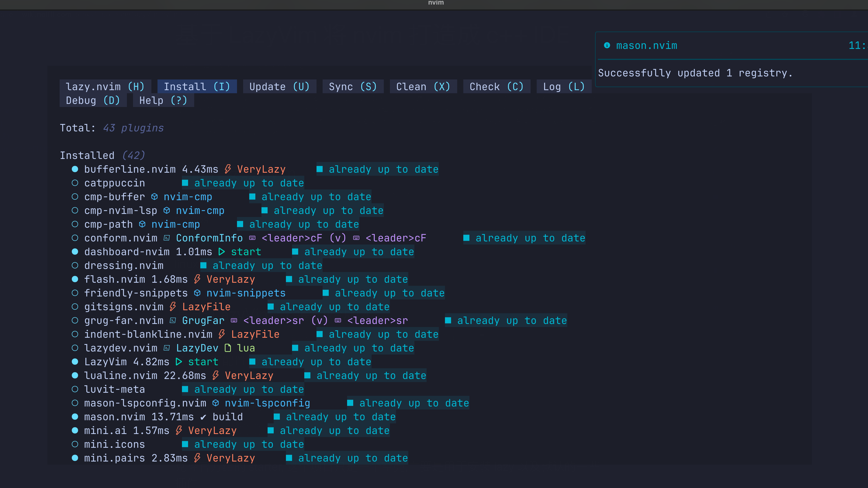The height and width of the screenshot is (488, 868).
Task: Select the bufferline.nvim plugin entry
Action: 130,169
